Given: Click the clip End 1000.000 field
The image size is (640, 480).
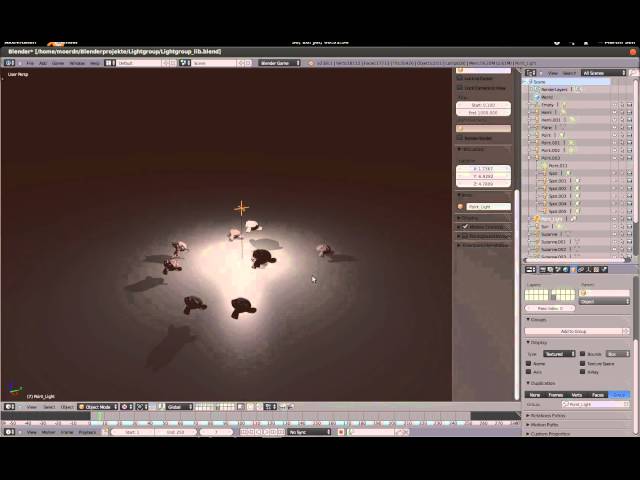Looking at the screenshot, I should [483, 113].
